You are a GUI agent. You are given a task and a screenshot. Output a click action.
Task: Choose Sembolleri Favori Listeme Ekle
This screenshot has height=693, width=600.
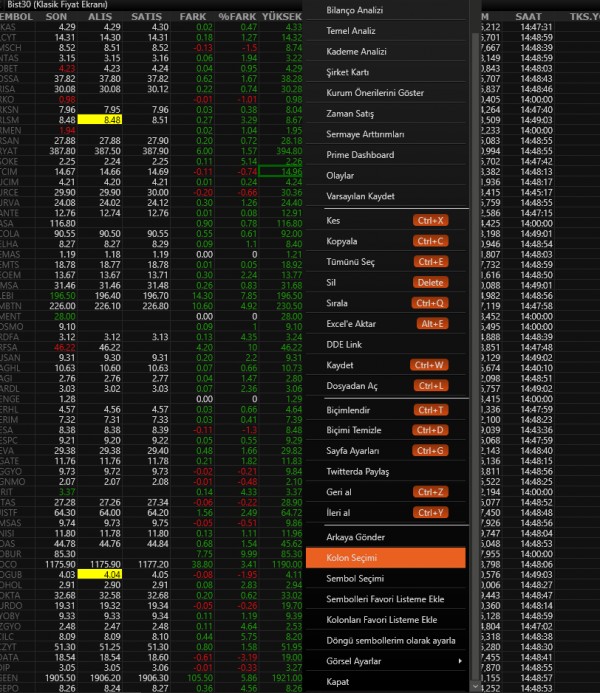(x=385, y=599)
